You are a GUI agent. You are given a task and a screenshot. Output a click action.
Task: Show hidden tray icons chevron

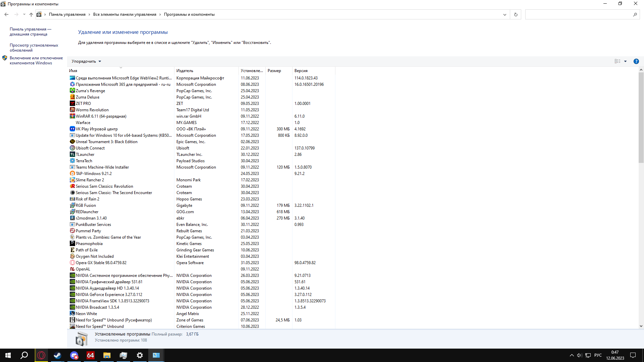coord(572,355)
